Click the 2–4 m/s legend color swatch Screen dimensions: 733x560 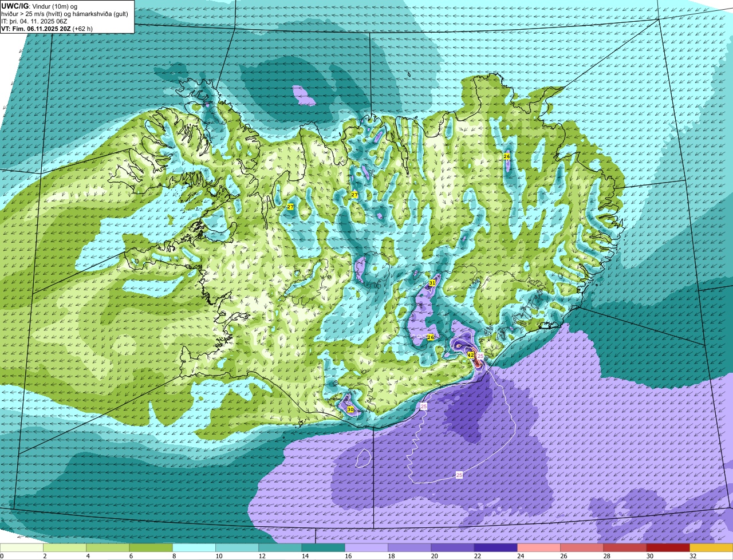point(65,547)
